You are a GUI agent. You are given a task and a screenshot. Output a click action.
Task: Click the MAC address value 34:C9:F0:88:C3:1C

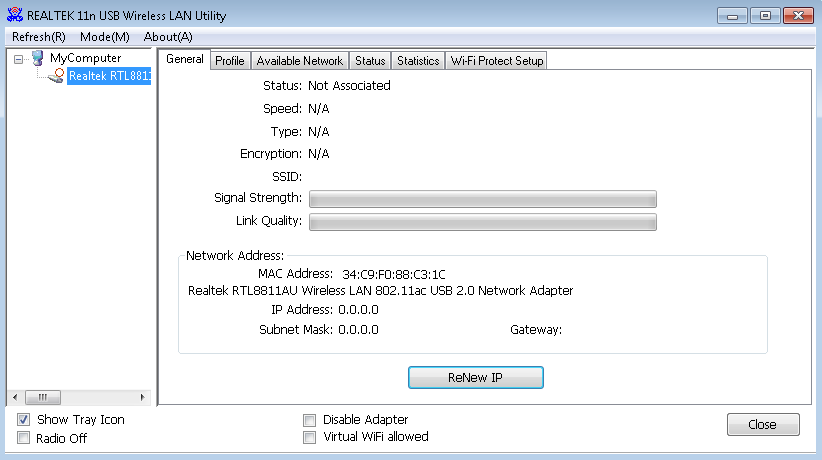[394, 274]
